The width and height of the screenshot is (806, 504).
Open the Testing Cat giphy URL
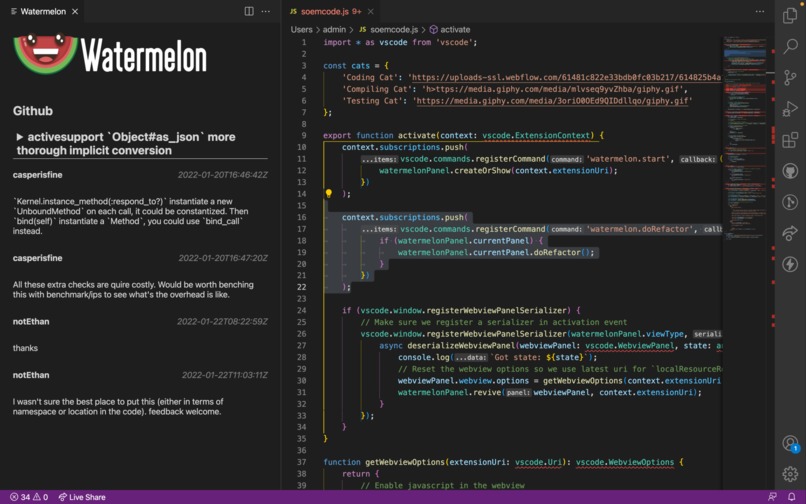pos(552,101)
